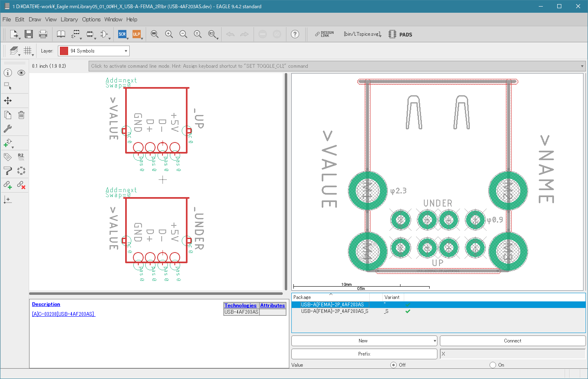This screenshot has width=588, height=379.
Task: Open help with the question mark icon
Action: click(x=295, y=34)
